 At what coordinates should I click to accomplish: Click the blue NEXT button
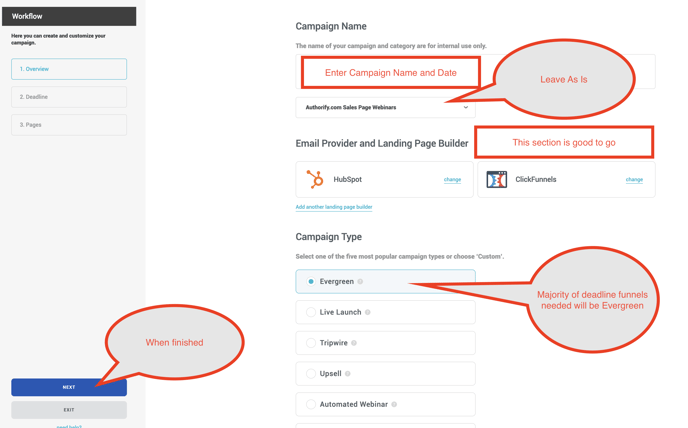(x=69, y=387)
